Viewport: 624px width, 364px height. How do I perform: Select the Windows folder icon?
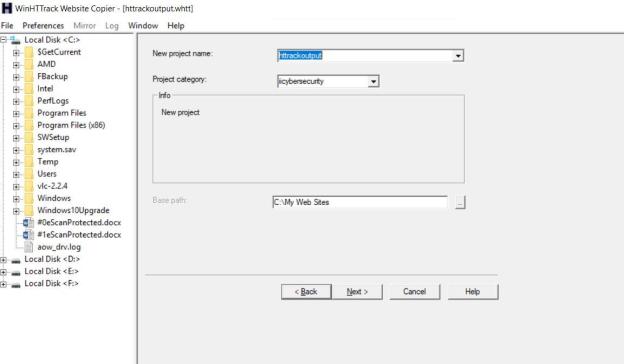pyautogui.click(x=29, y=198)
